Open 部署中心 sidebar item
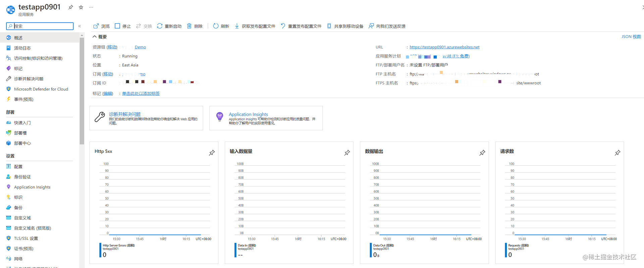 [x=40, y=143]
